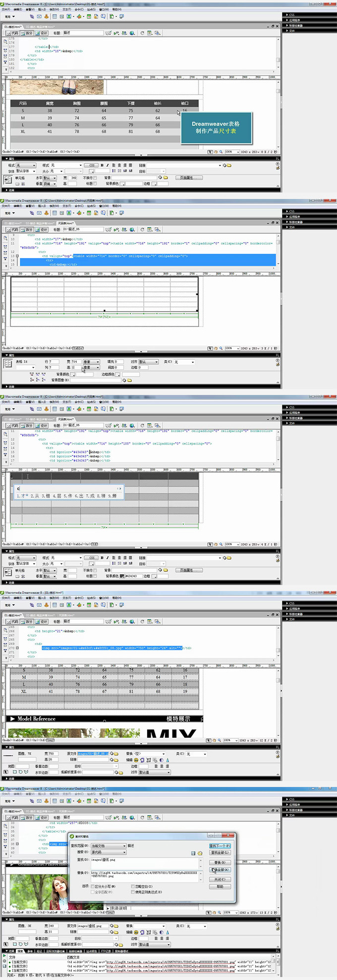The width and height of the screenshot is (337, 980).
Task: Check 标题 checkbox in the teal-caption window's inspector
Action: [95, 184]
